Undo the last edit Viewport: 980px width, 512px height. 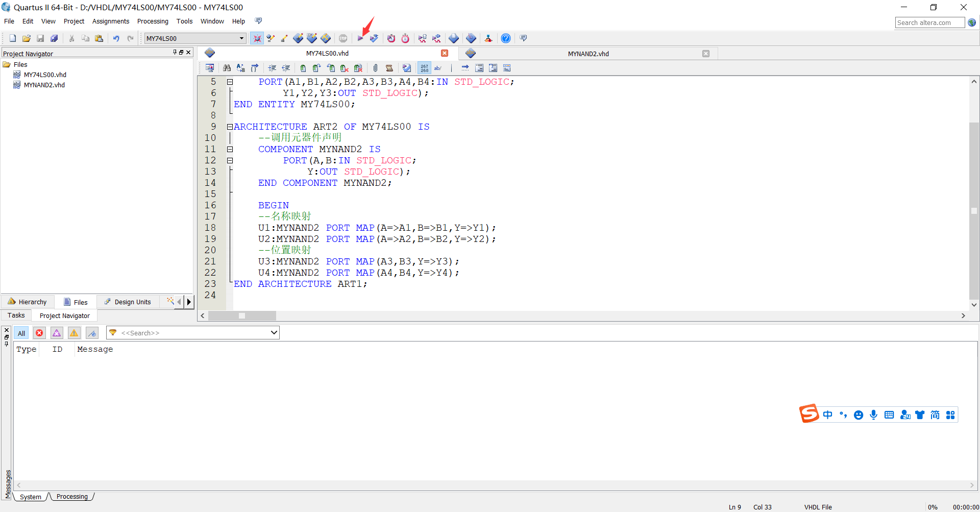tap(116, 38)
